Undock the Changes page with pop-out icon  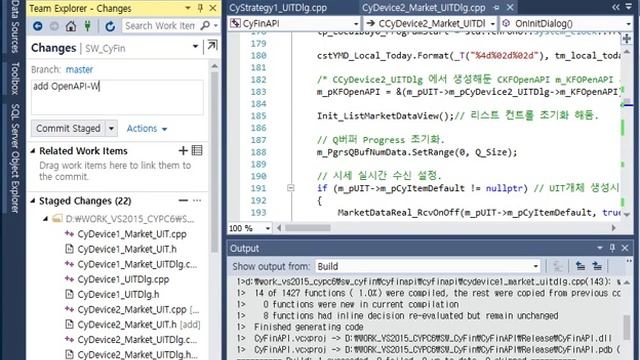(x=212, y=45)
